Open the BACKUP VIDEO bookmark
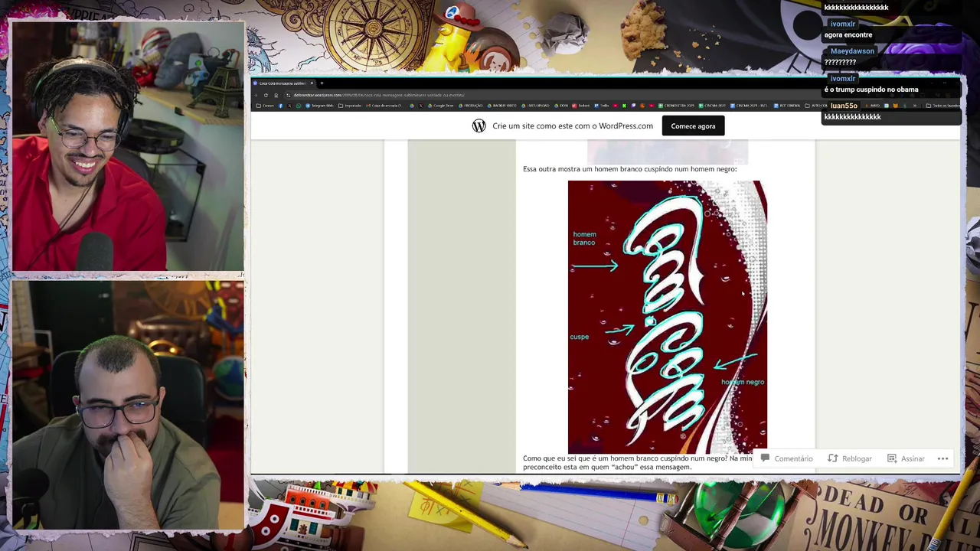980x551 pixels. 501,106
